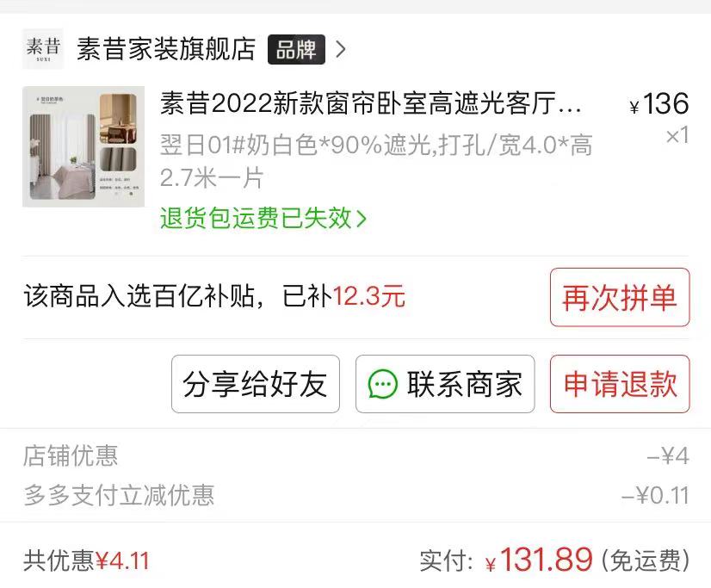Expand store page via chevron arrow
The height and width of the screenshot is (588, 711).
(341, 49)
